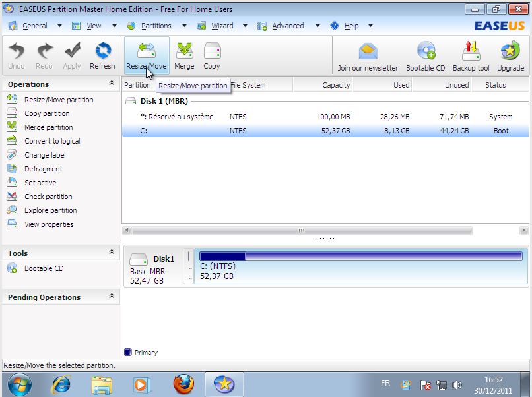Viewport: 532px width, 397px height.
Task: Apply pending operations via the checkmark icon
Action: (x=72, y=51)
